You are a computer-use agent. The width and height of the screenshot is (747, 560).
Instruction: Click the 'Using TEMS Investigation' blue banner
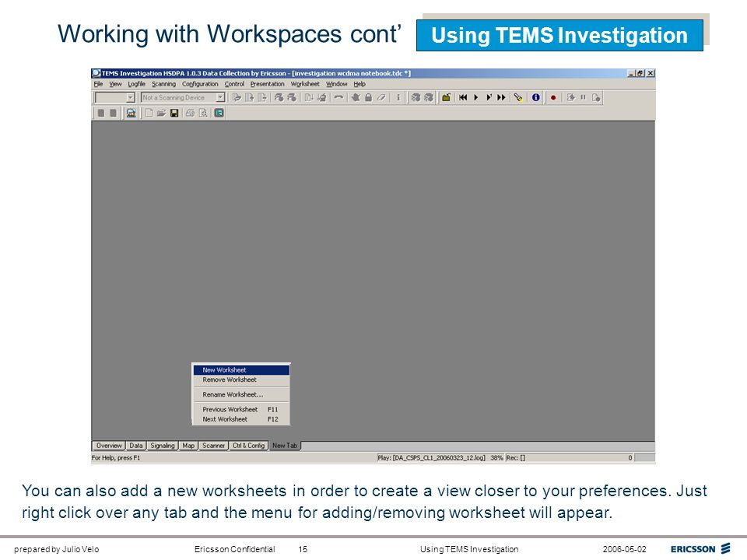(x=559, y=35)
